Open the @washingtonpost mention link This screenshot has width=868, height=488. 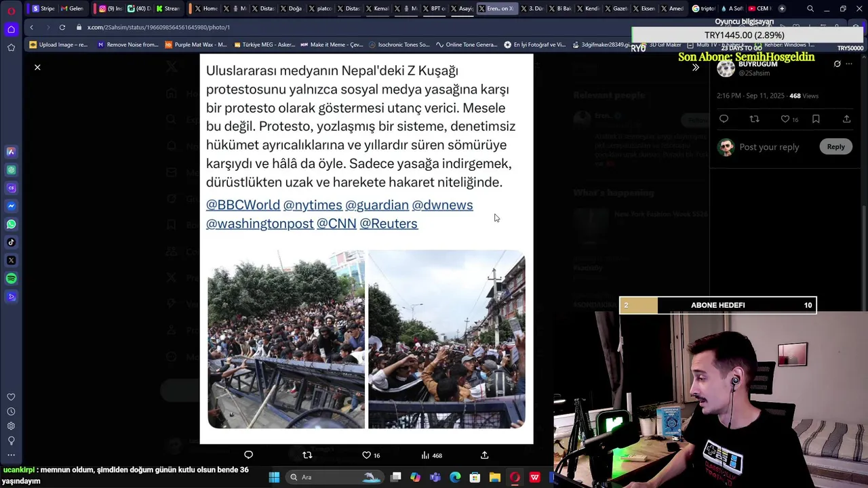pos(260,223)
